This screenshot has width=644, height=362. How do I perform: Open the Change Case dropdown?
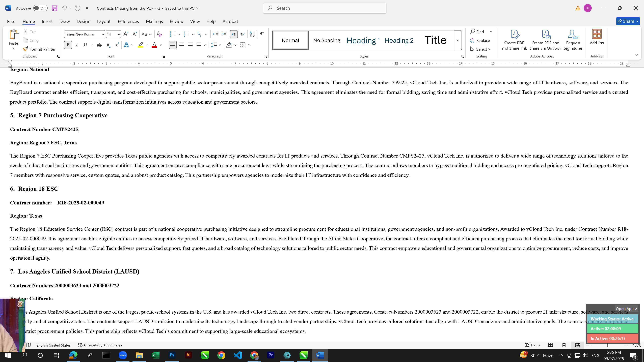[146, 34]
